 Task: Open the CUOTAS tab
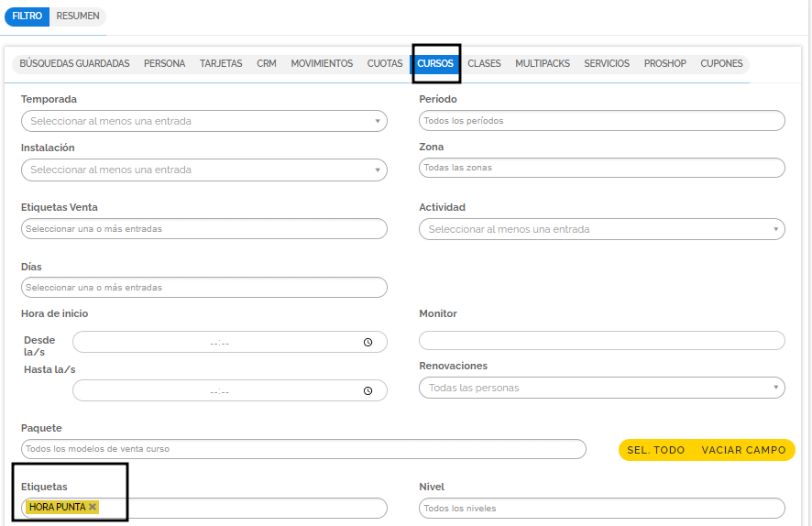coord(385,63)
